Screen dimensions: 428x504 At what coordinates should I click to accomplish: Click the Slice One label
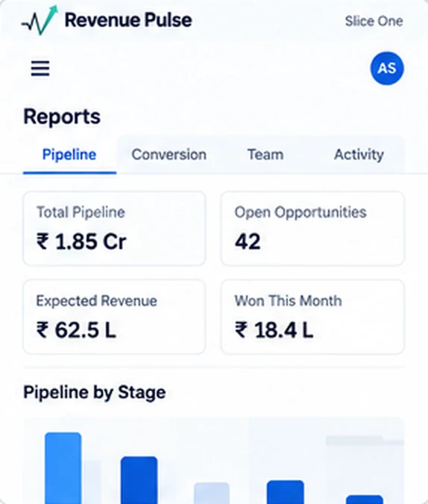374,21
